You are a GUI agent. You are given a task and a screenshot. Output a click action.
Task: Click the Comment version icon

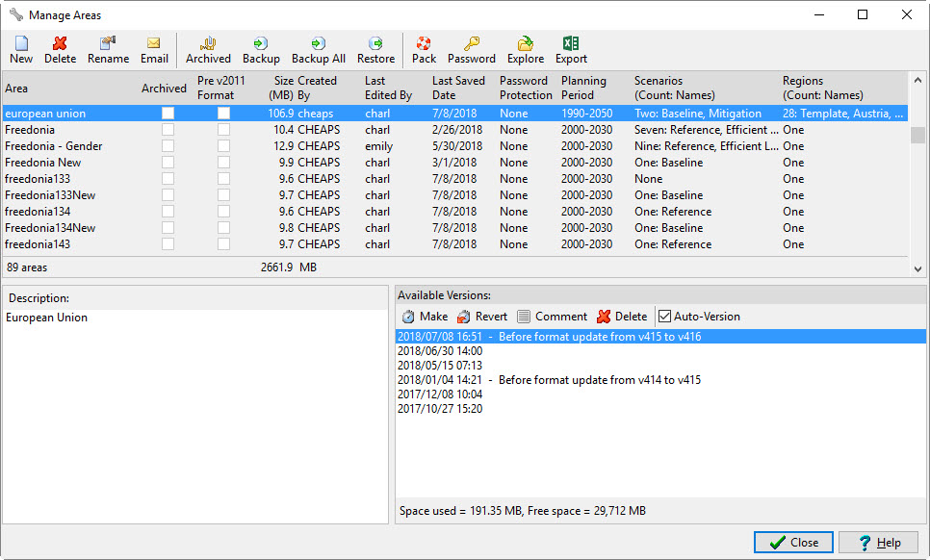(523, 317)
